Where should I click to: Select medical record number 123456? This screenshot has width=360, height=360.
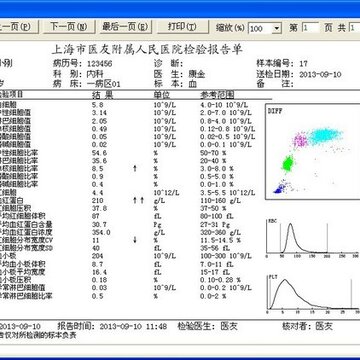pos(100,64)
